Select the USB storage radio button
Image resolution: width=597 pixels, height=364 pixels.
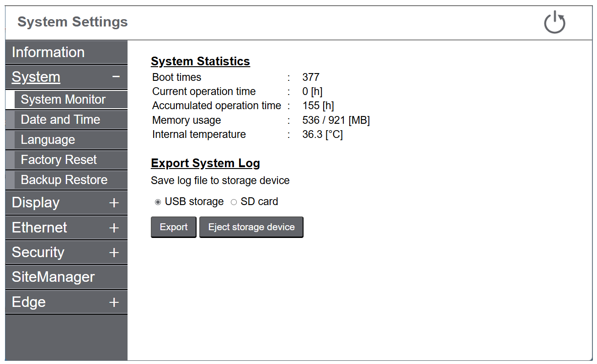coord(158,201)
